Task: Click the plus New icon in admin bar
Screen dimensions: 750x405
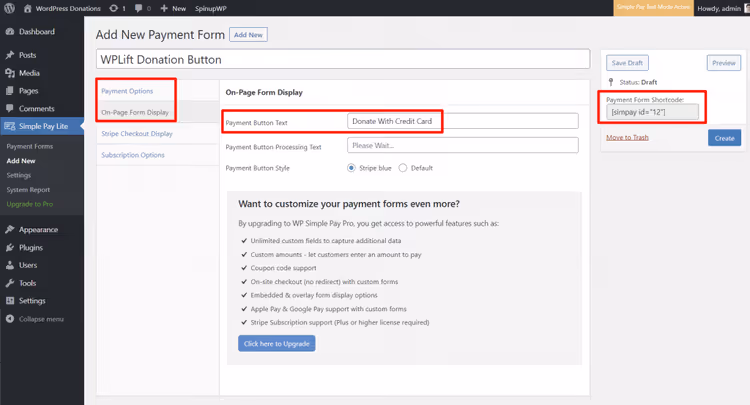Action: pos(164,8)
